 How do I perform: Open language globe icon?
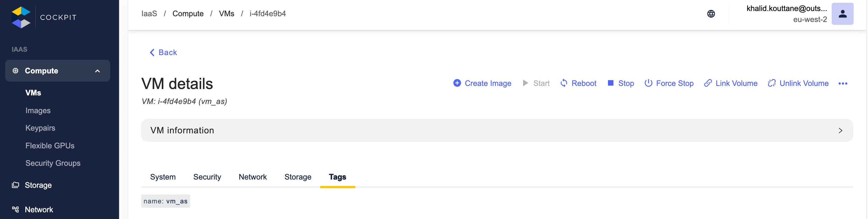pos(711,14)
